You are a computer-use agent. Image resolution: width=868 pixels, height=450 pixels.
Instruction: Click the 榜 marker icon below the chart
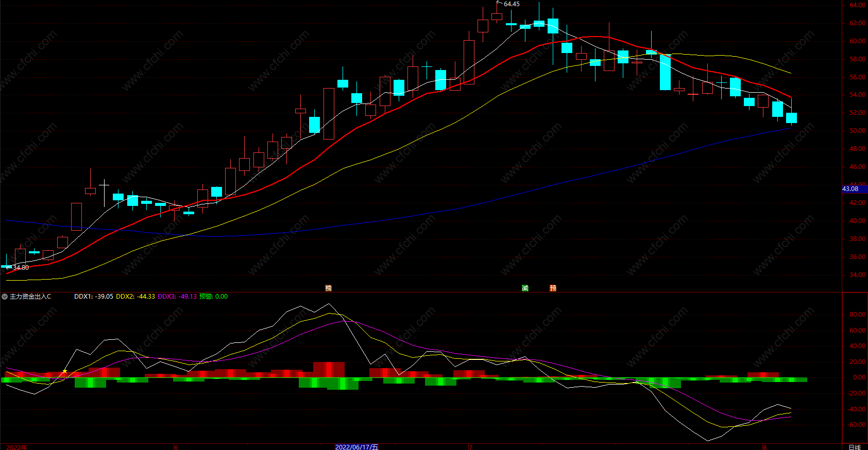coord(328,288)
